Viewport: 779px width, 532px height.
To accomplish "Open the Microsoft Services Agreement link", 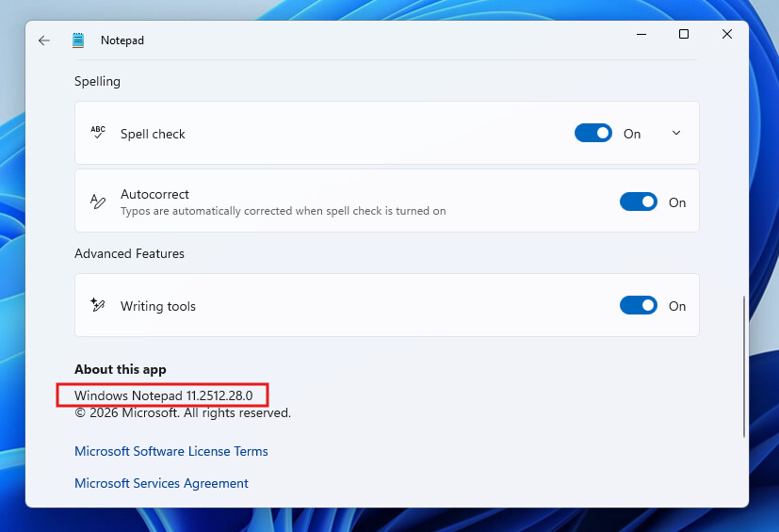I will click(x=161, y=483).
